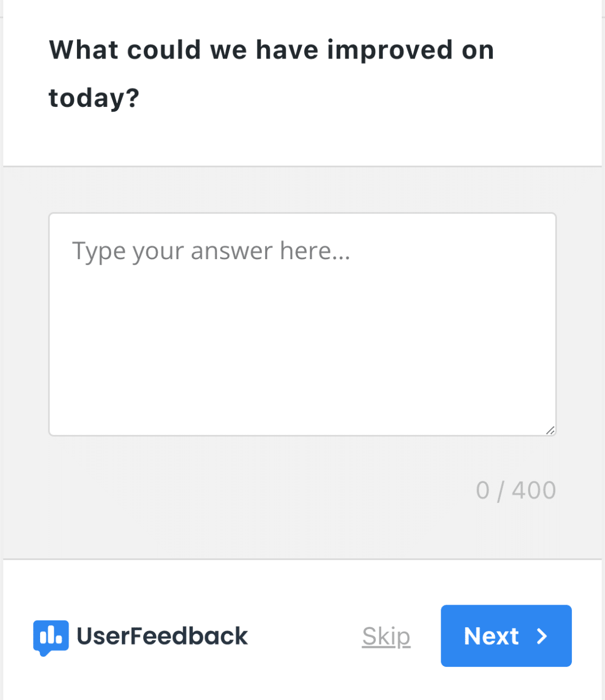
Task: Click the answer box resize handle
Action: tap(550, 430)
